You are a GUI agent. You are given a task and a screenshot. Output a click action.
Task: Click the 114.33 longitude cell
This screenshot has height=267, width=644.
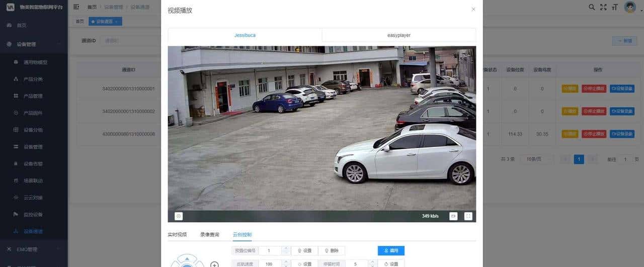pyautogui.click(x=515, y=134)
